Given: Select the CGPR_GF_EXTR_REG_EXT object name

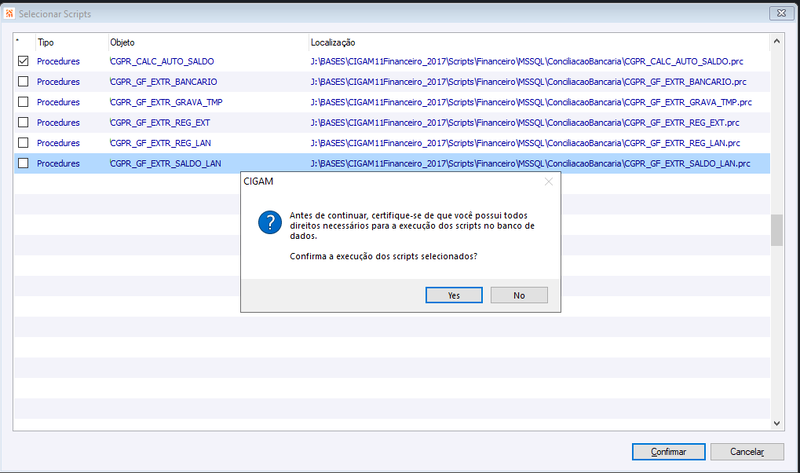Looking at the screenshot, I should point(160,122).
